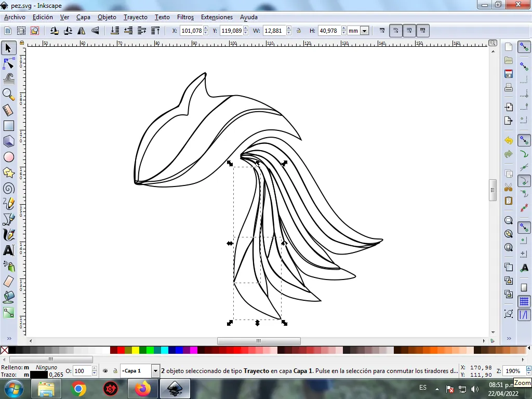The image size is (532, 399).
Task: Toggle lock width and height ratio
Action: 299,31
